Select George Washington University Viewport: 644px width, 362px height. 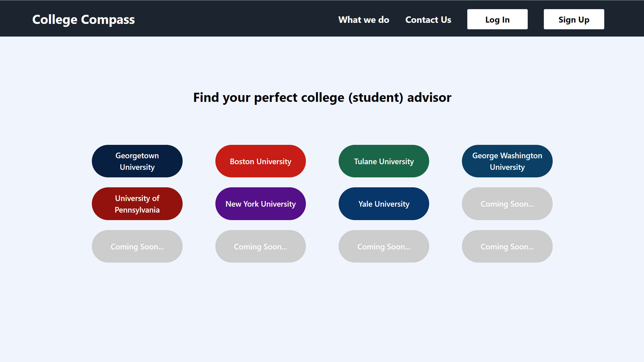(x=507, y=161)
